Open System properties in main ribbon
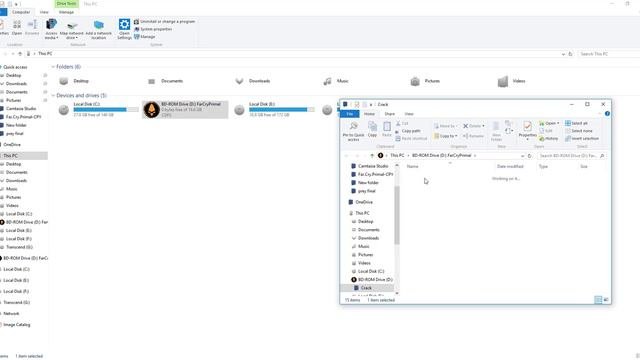This screenshot has height=360, width=640. tap(153, 29)
